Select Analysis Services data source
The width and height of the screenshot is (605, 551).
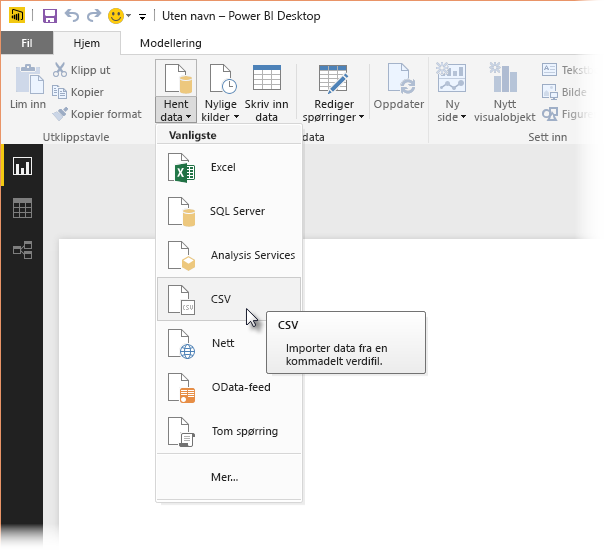point(229,255)
